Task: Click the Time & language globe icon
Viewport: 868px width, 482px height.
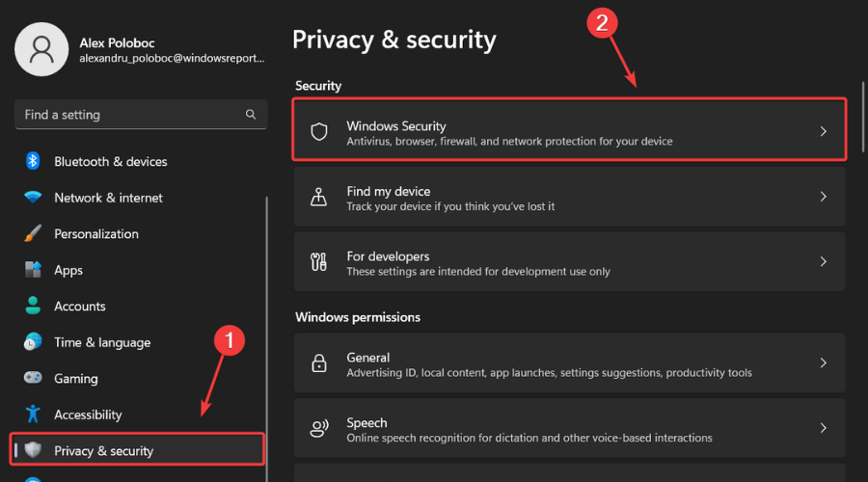Action: [x=33, y=342]
